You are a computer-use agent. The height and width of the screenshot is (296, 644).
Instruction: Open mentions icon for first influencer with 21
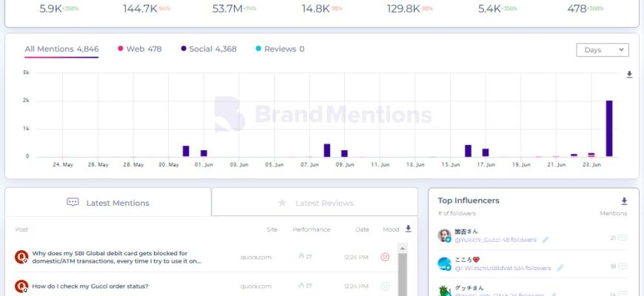[623, 238]
